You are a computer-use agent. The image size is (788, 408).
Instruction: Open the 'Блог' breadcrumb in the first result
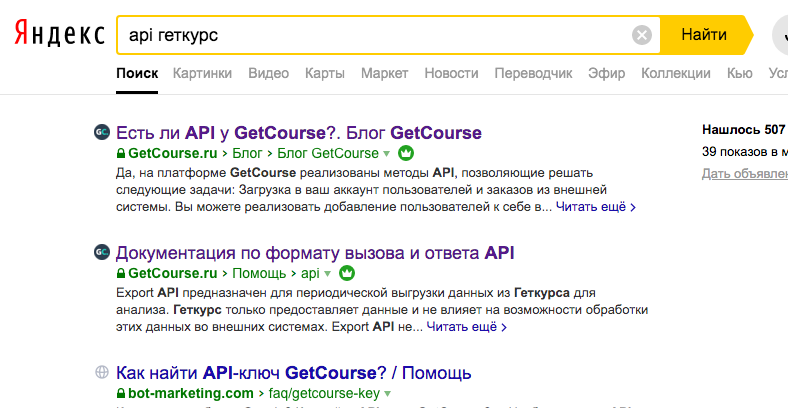point(248,153)
